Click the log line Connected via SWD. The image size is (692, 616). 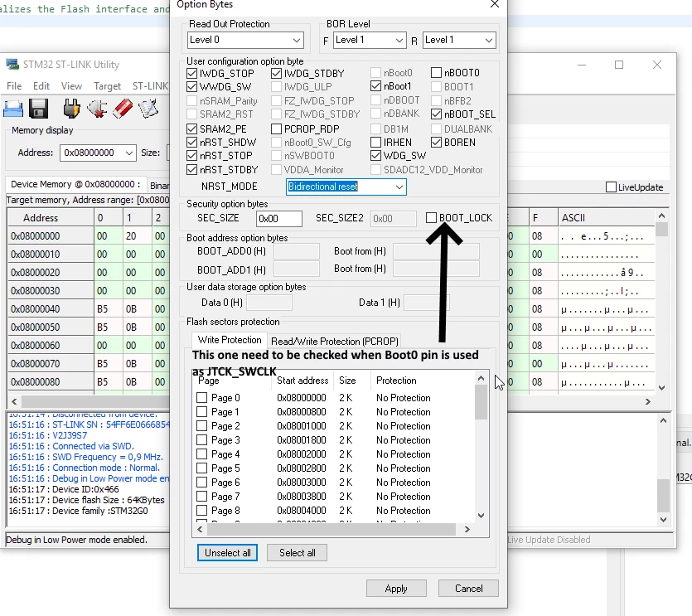pyautogui.click(x=71, y=446)
